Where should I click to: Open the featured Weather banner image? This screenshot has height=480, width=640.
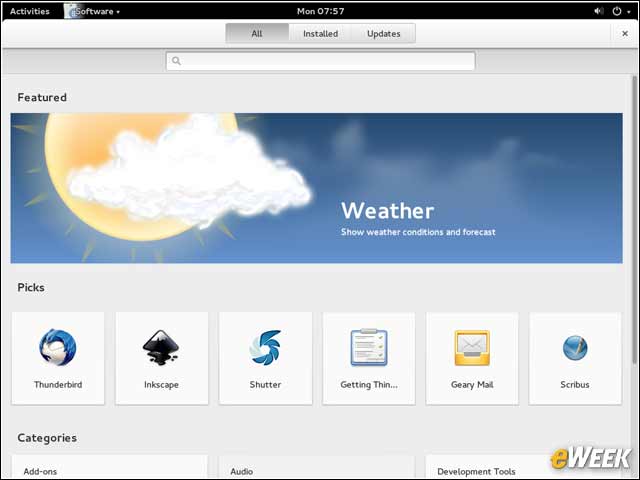(316, 188)
